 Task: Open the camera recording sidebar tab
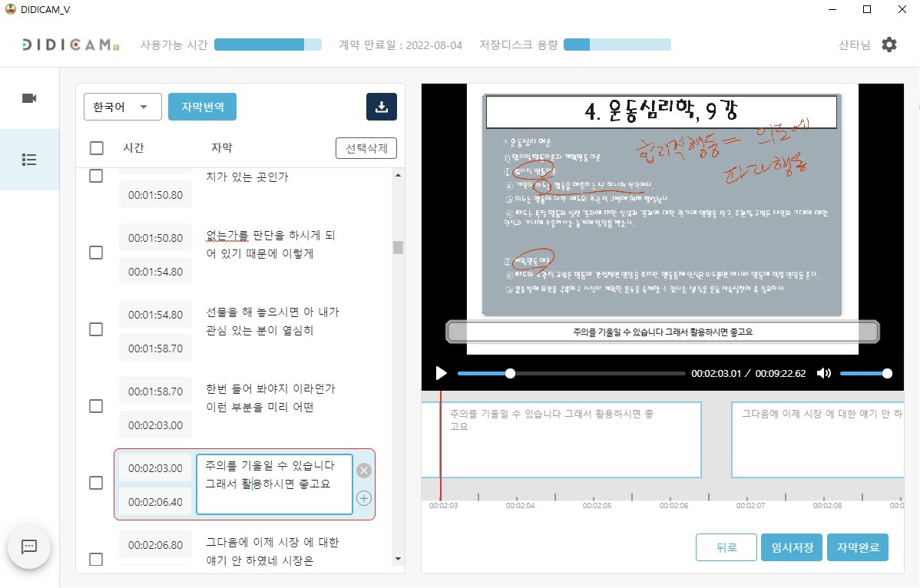click(x=29, y=98)
